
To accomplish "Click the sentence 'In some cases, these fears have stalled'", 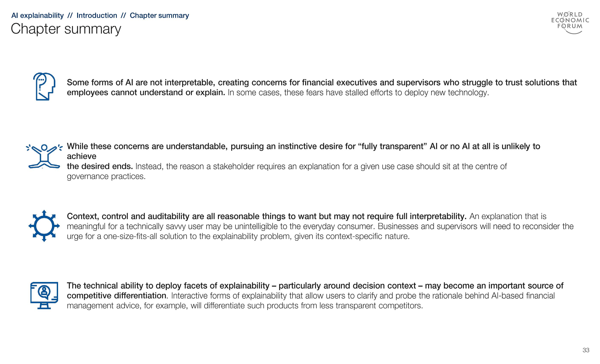I will (x=358, y=93).
